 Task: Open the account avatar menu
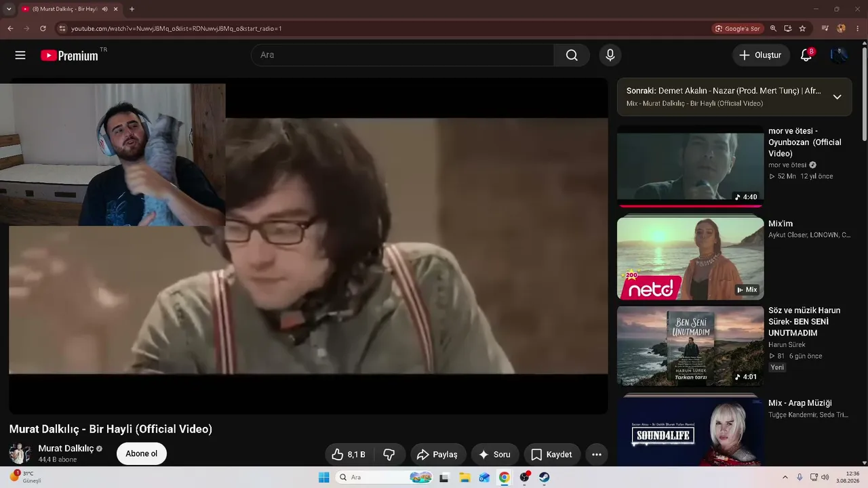(839, 56)
